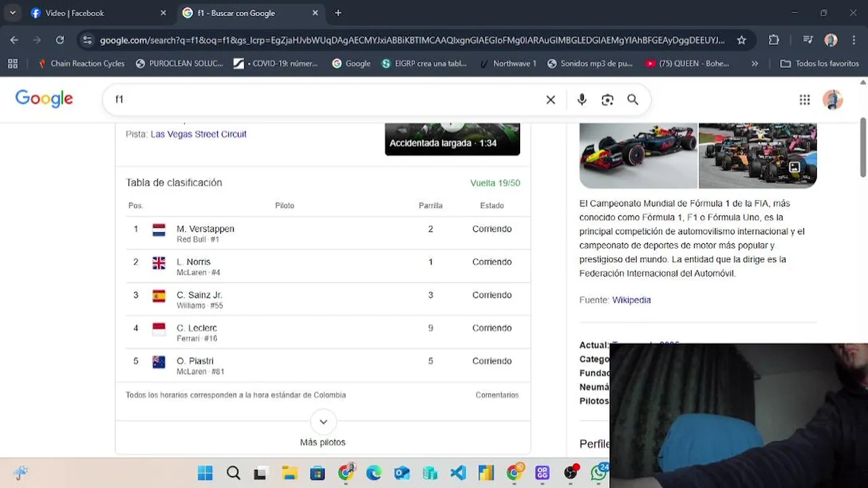Image resolution: width=868 pixels, height=488 pixels.
Task: Open media control icon in Chrome toolbar
Action: point(807,40)
